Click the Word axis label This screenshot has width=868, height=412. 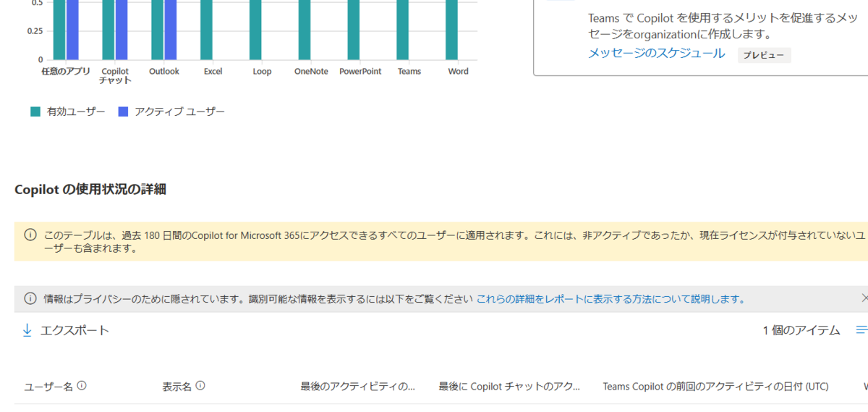pos(458,72)
